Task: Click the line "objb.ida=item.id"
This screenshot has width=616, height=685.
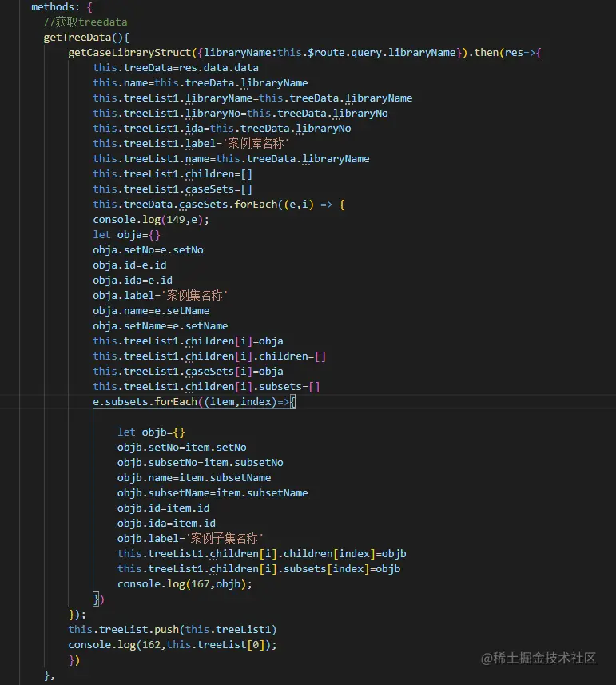Action: pyautogui.click(x=166, y=524)
